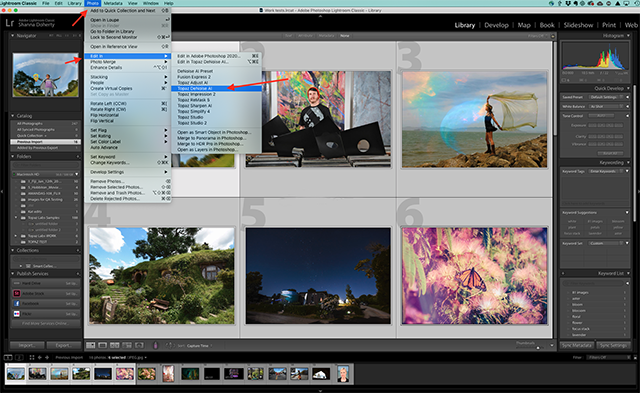Open Photo Merge submenu

[x=127, y=62]
